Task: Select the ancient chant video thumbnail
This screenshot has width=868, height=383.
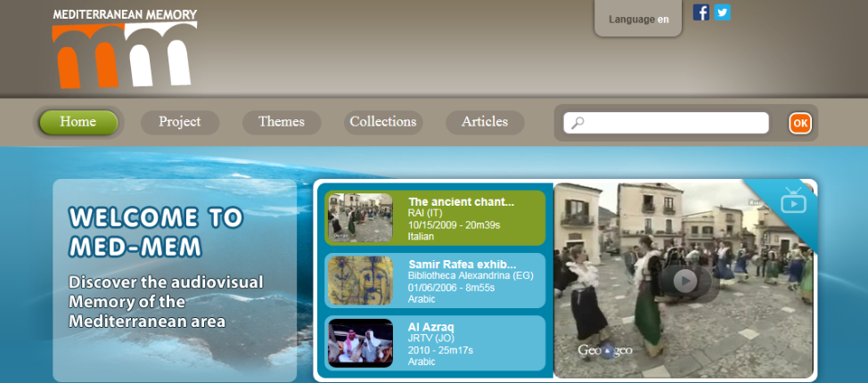Action: [x=360, y=217]
